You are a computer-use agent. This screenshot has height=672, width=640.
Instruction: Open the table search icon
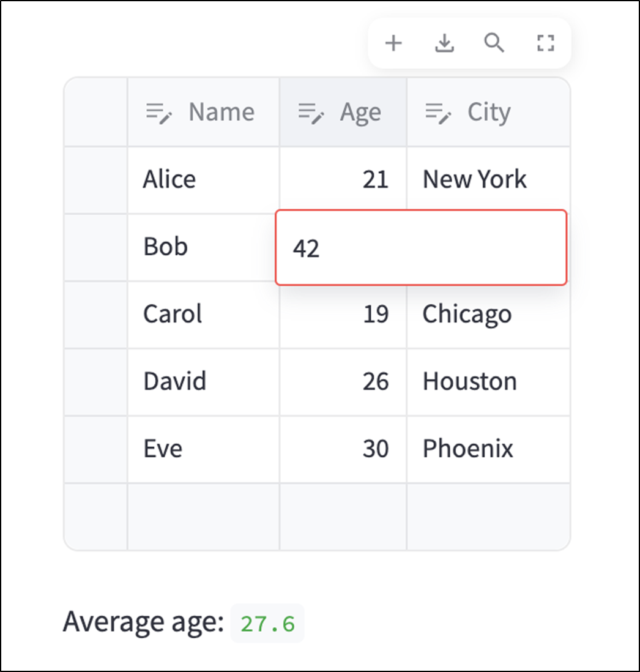(494, 43)
